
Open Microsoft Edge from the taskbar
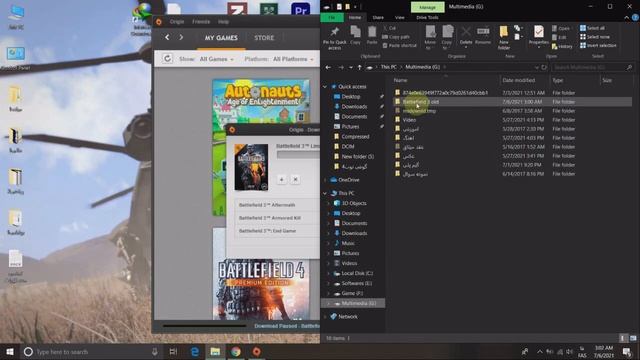point(195,351)
